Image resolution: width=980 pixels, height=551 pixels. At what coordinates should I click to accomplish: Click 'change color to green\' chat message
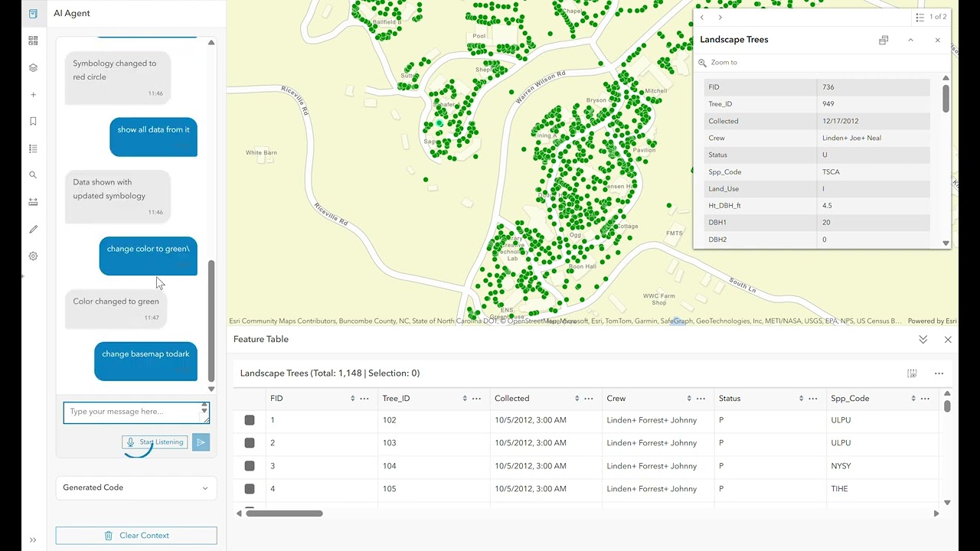tap(148, 256)
